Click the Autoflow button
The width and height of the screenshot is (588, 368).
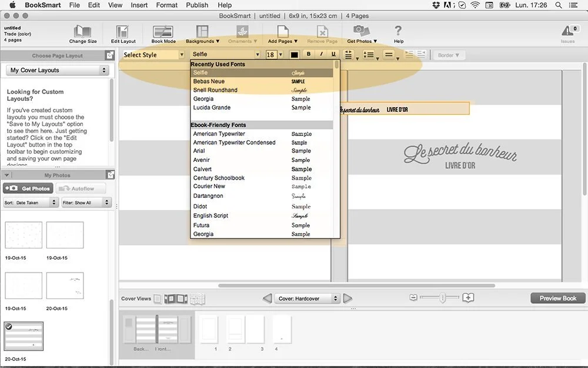pos(81,188)
